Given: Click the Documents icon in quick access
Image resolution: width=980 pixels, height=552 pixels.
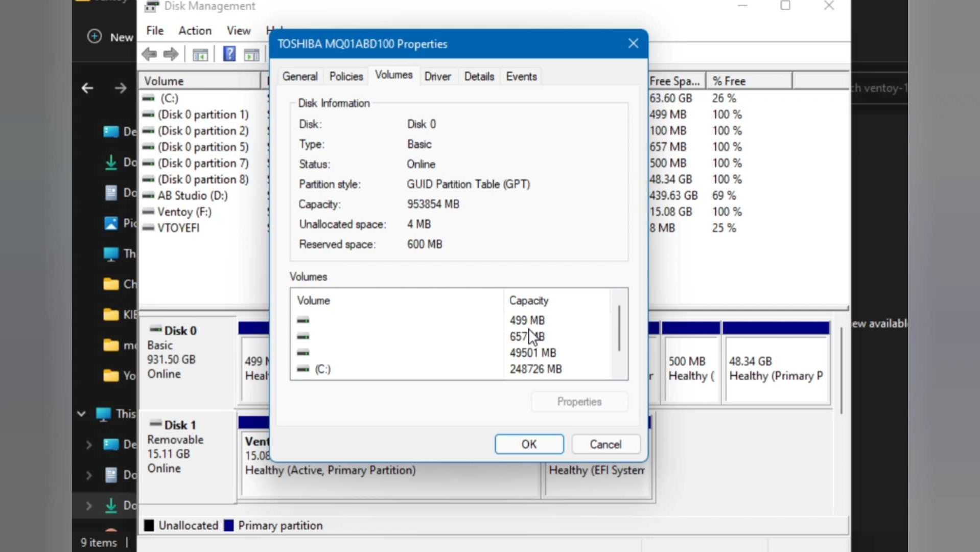Looking at the screenshot, I should 111,193.
